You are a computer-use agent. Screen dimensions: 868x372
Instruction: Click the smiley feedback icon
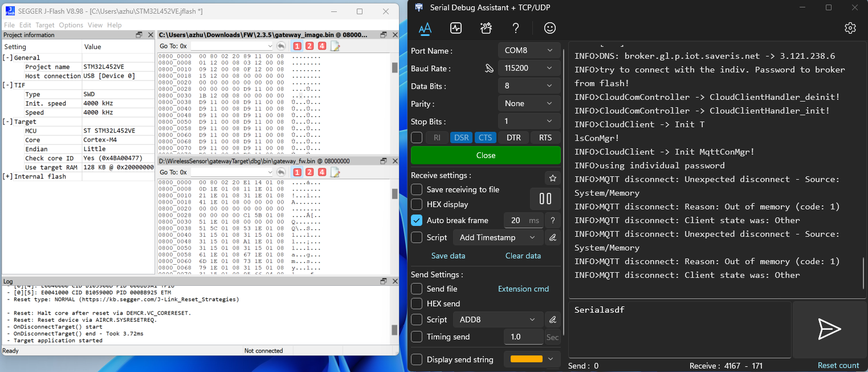tap(549, 28)
